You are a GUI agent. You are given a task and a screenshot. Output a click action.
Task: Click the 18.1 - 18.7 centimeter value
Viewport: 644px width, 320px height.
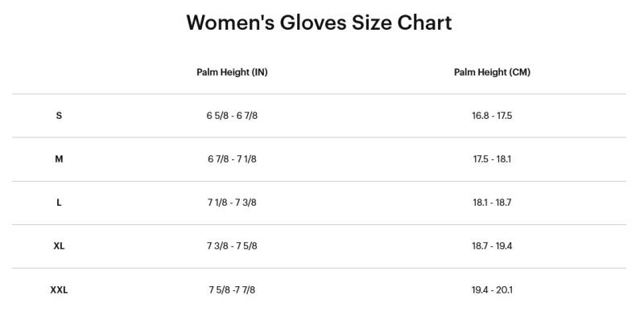point(492,203)
